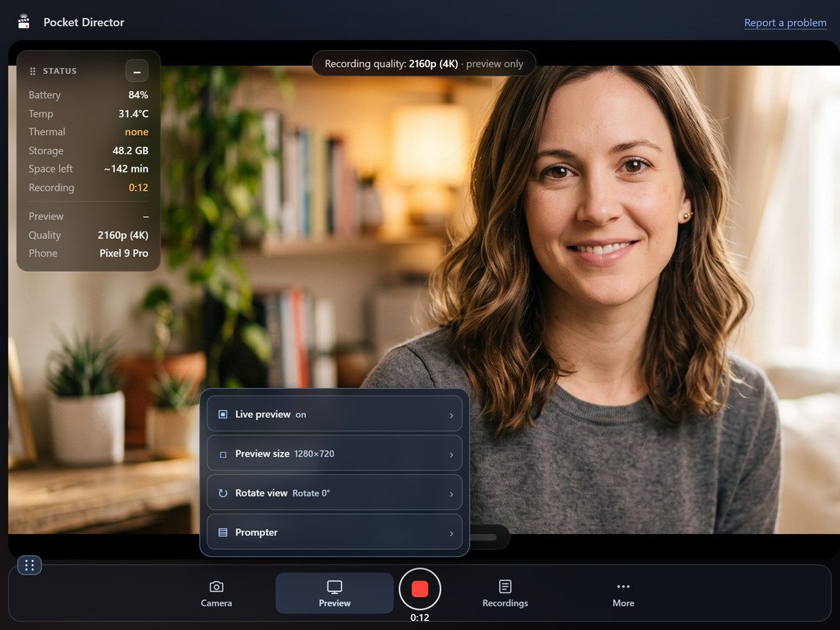The image size is (840, 630).
Task: Click the Pixel 9 Pro phone value
Action: coord(124,253)
